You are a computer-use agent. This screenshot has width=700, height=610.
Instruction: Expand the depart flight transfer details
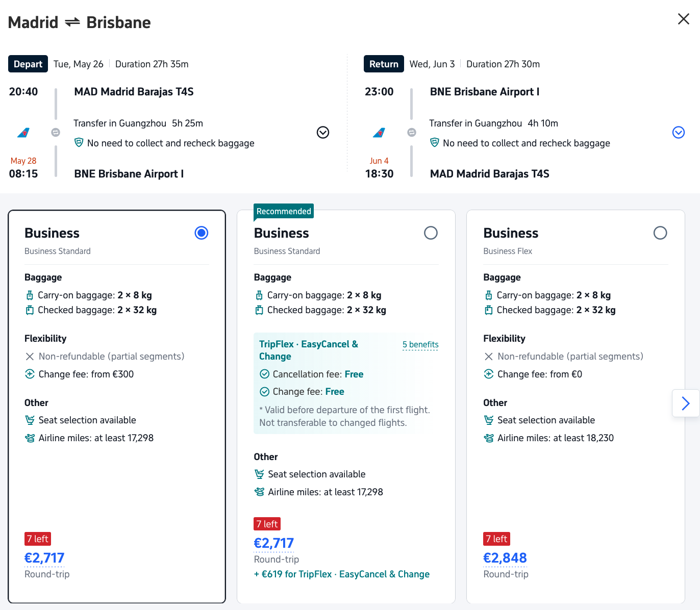[323, 133]
